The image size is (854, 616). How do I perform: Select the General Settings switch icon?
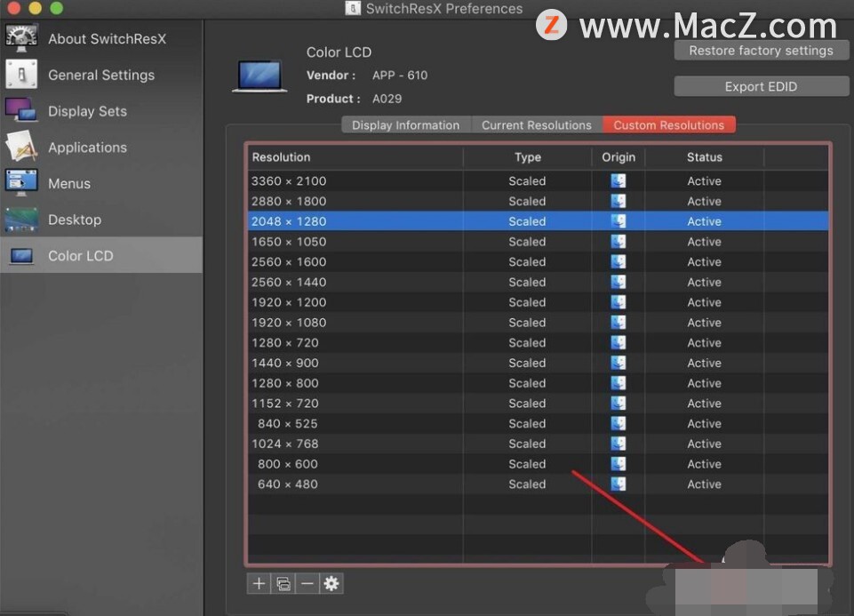[21, 75]
